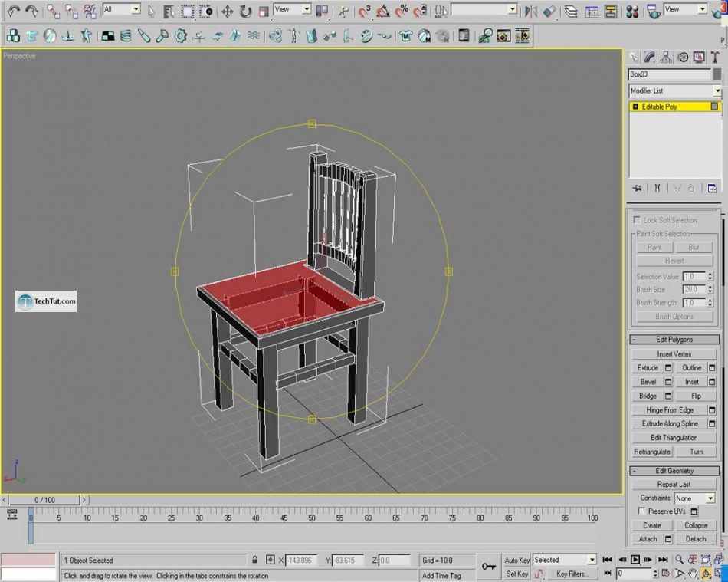The height and width of the screenshot is (582, 728).
Task: Toggle Auto Key animation mode
Action: (x=516, y=561)
